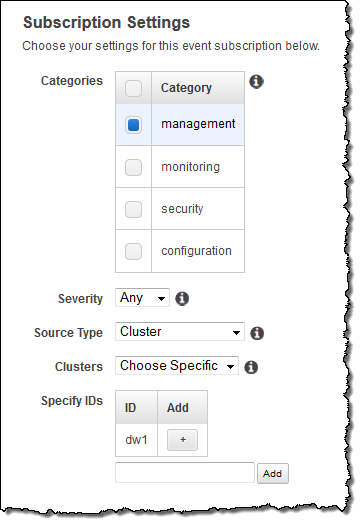The width and height of the screenshot is (361, 524).
Task: Open the Source Type dropdown showing Cluster
Action: [180, 332]
